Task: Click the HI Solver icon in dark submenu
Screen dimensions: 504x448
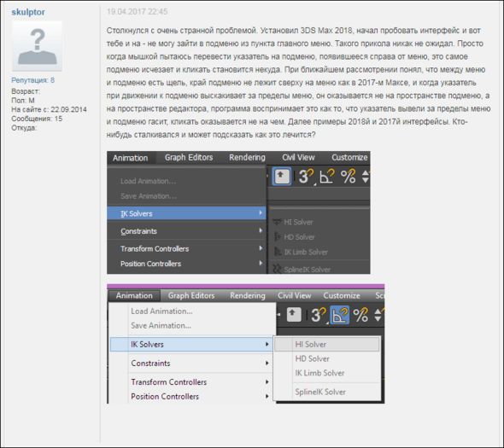Action: point(277,222)
